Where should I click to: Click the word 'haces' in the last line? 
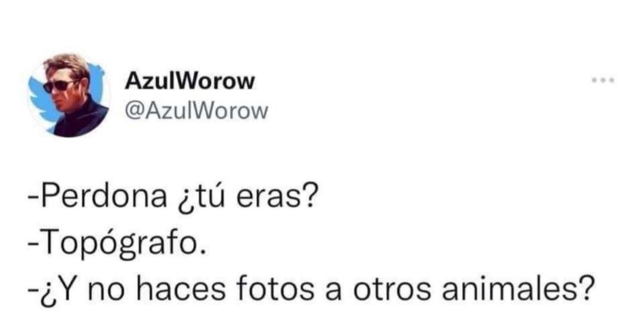point(180,289)
